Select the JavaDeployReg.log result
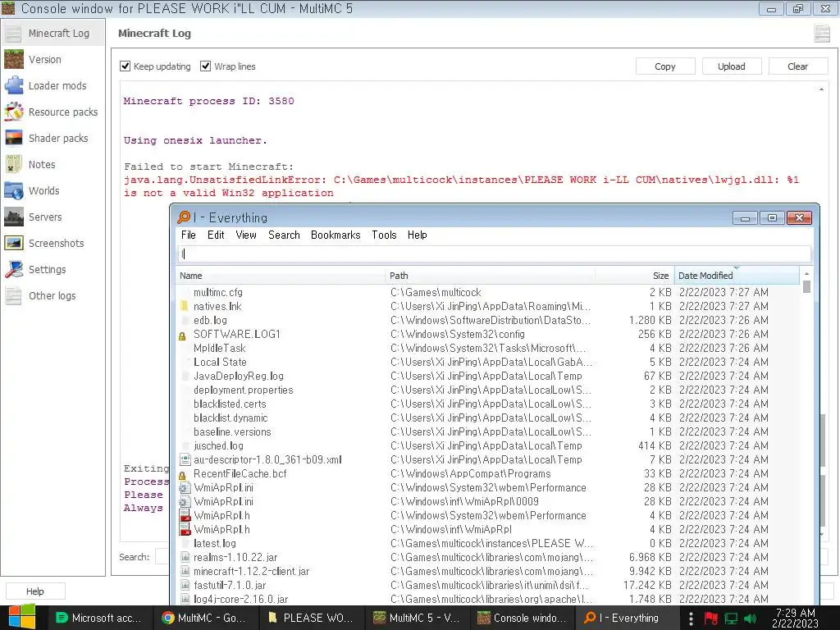The height and width of the screenshot is (630, 840). (489, 376)
